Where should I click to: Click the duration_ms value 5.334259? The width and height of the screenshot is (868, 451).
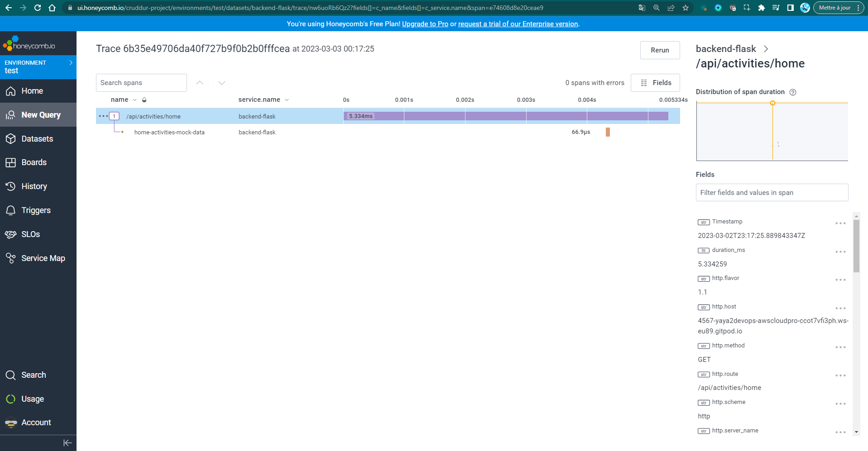[712, 264]
